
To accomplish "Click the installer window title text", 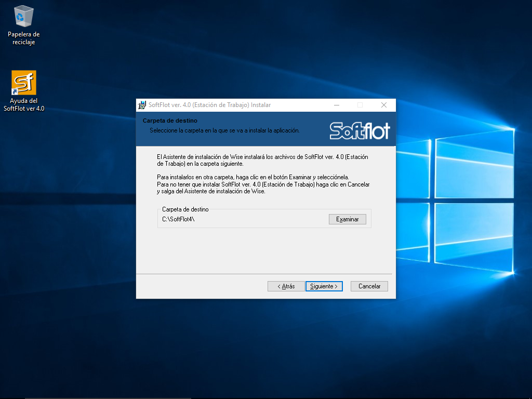I will tap(209, 105).
